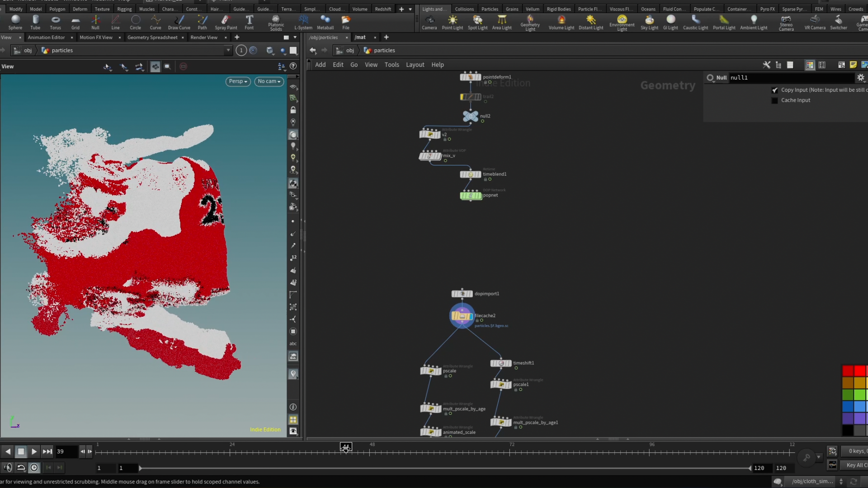Expand the particles path dropdown arrow

click(x=228, y=51)
